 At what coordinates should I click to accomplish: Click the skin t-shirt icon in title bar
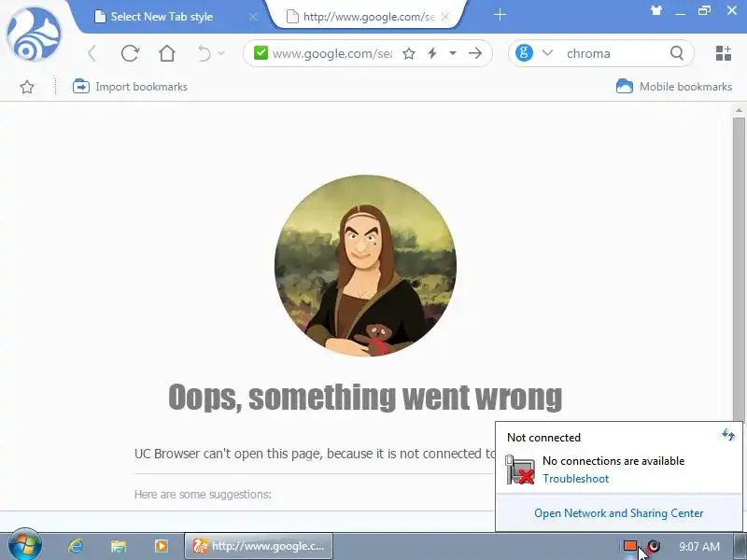(x=656, y=10)
